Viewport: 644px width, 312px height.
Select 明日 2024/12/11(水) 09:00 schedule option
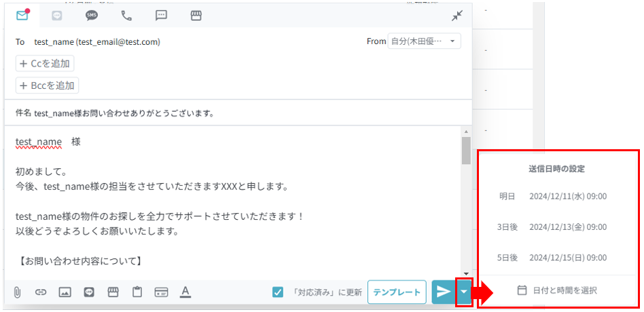pyautogui.click(x=553, y=197)
